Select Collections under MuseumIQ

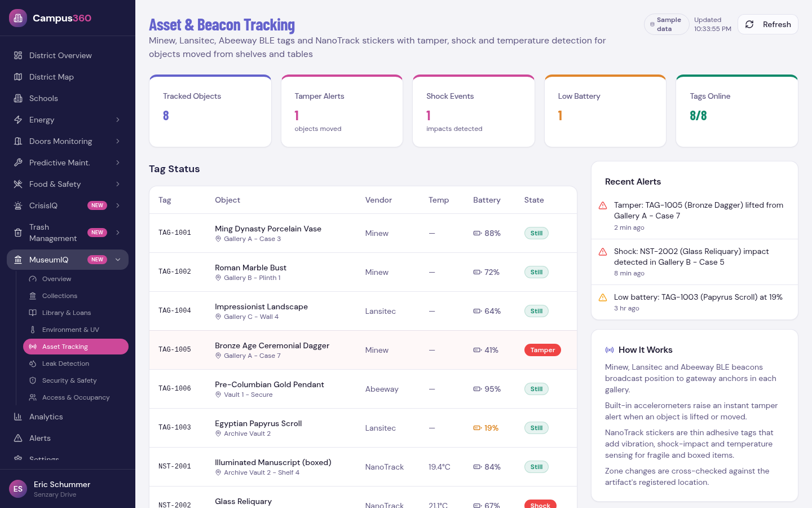[76, 296]
